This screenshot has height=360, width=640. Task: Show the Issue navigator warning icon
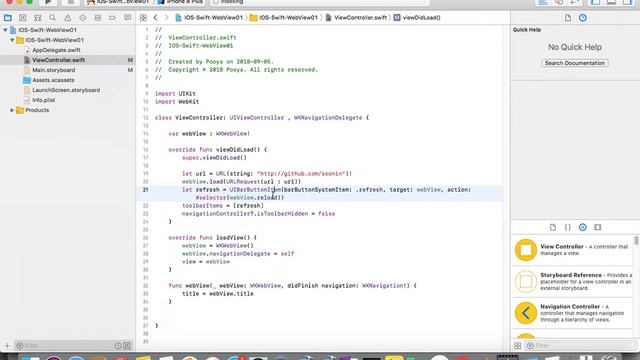coord(67,18)
